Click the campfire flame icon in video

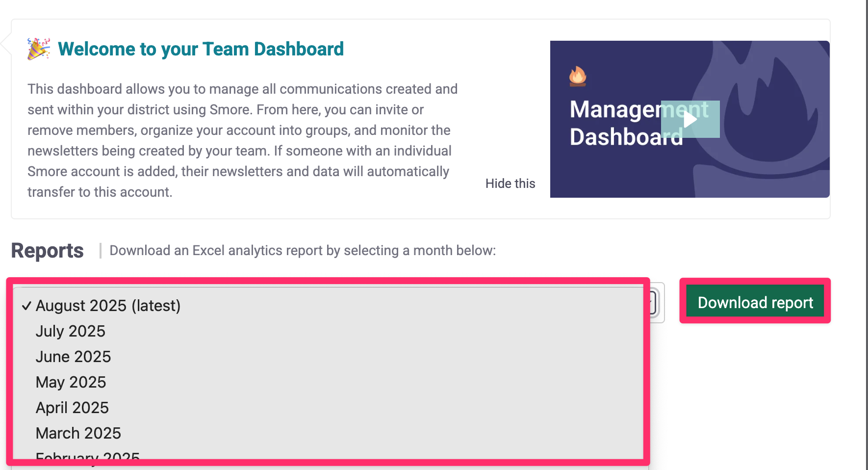pos(578,76)
